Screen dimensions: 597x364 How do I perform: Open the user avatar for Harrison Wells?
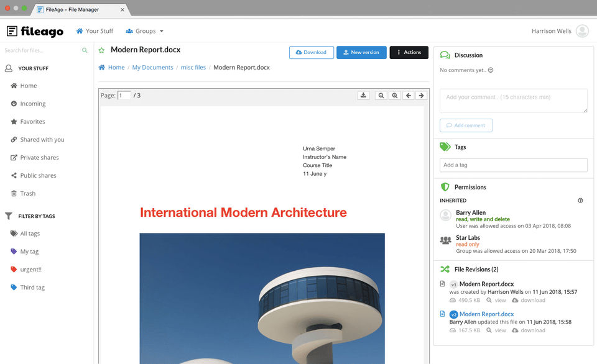[582, 31]
